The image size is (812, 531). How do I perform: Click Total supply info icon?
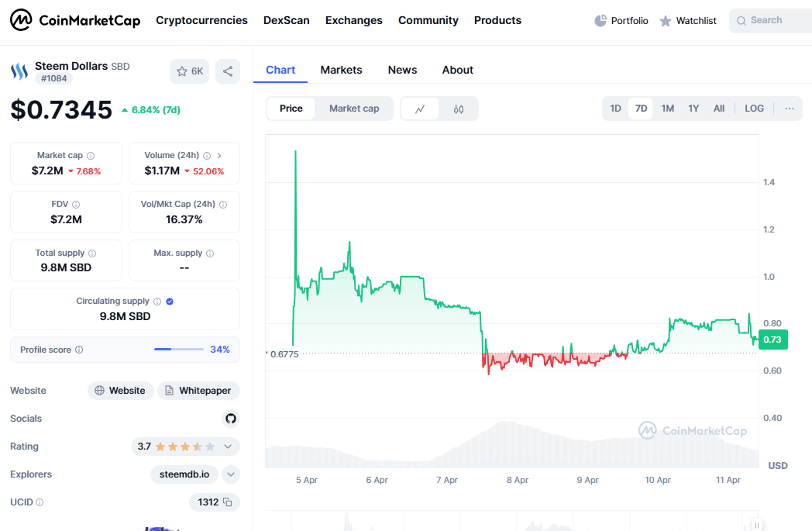pyautogui.click(x=92, y=253)
